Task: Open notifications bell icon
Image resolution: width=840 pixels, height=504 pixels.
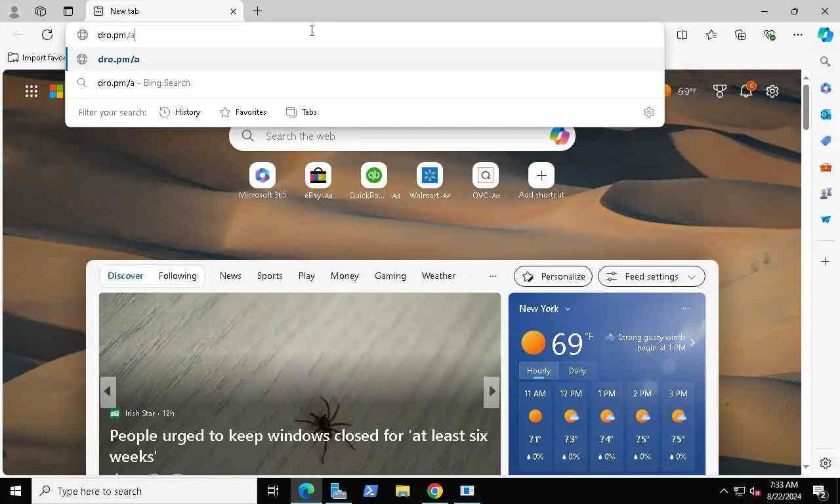Action: 746,91
